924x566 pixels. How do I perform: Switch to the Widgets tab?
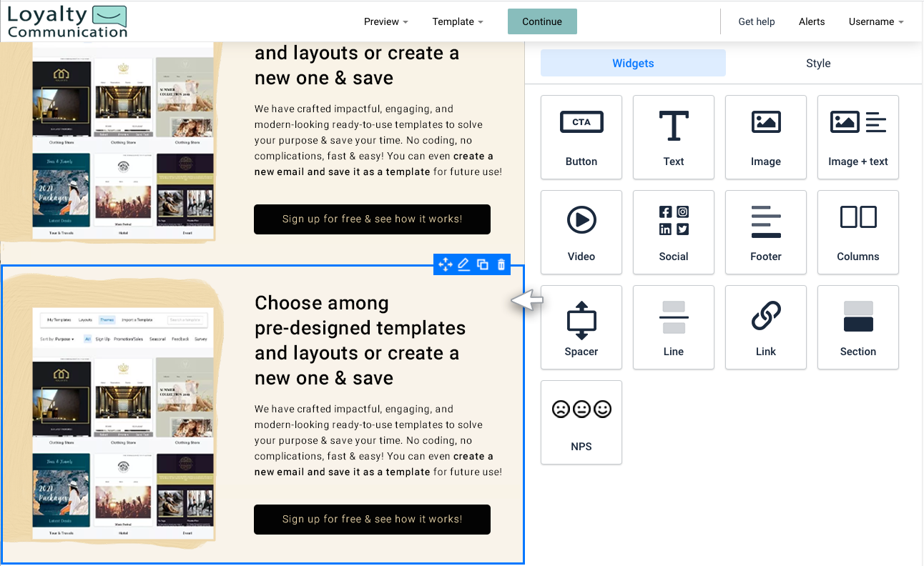(632, 63)
